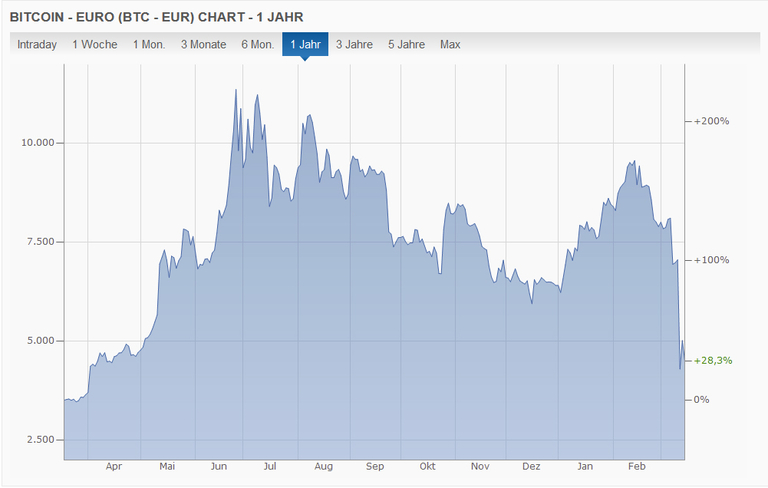The width and height of the screenshot is (768, 488).
Task: Open the 5 Jahre chart view
Action: pyautogui.click(x=406, y=44)
